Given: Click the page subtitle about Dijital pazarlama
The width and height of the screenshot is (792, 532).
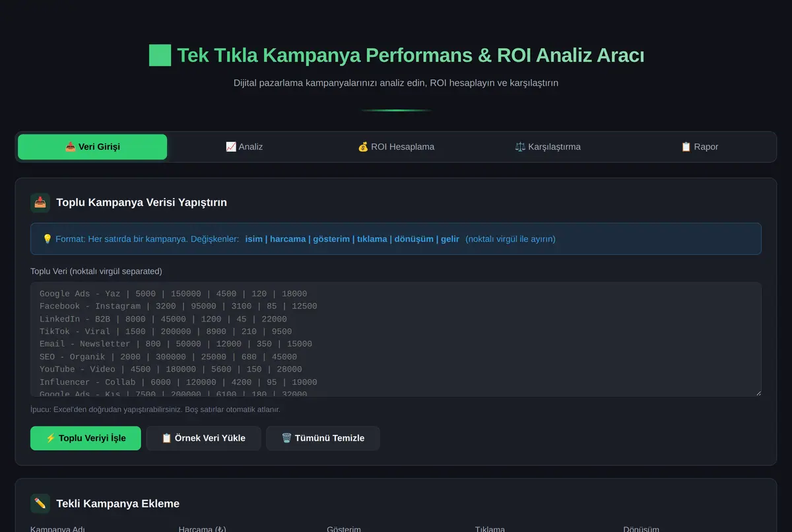Looking at the screenshot, I should pyautogui.click(x=396, y=83).
